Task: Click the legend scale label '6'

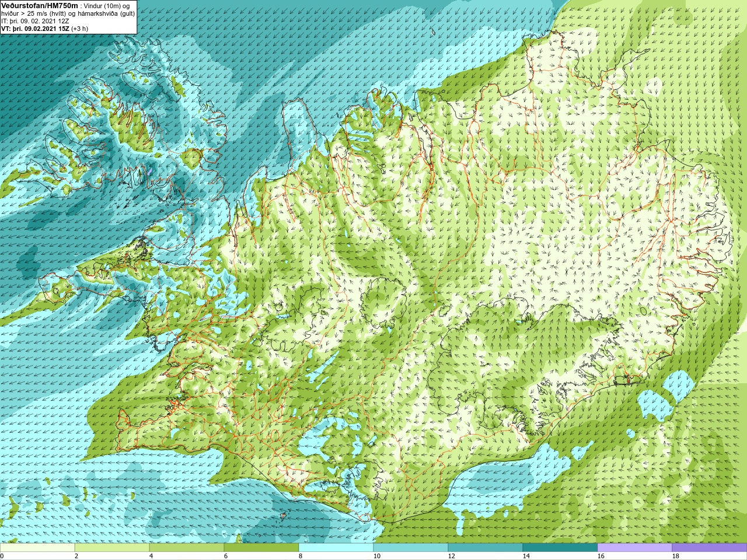Action: (x=226, y=556)
